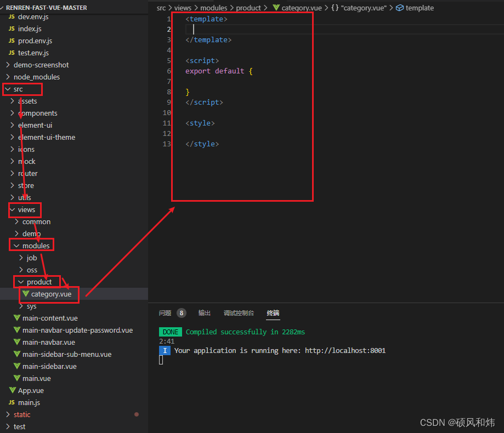Click the terminal cursor input line
504x433 pixels.
pyautogui.click(x=161, y=360)
